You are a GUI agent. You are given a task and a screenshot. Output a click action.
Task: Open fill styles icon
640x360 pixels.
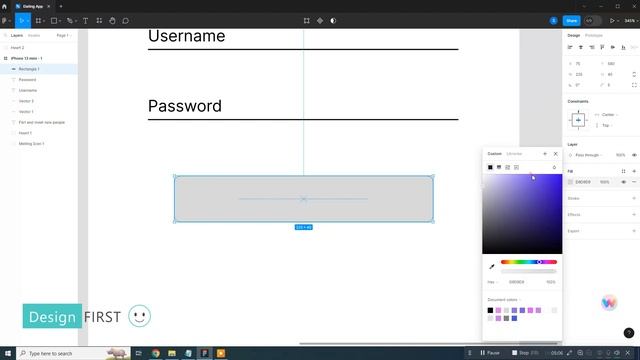point(623,171)
